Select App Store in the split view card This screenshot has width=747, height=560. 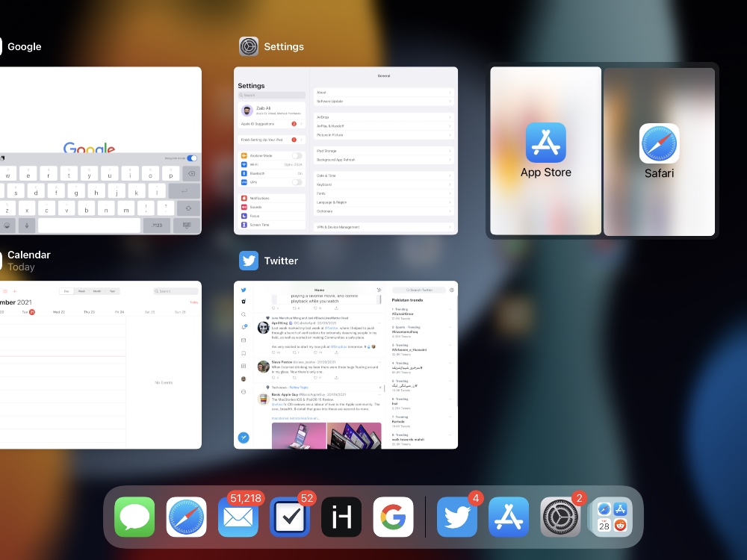tap(545, 151)
